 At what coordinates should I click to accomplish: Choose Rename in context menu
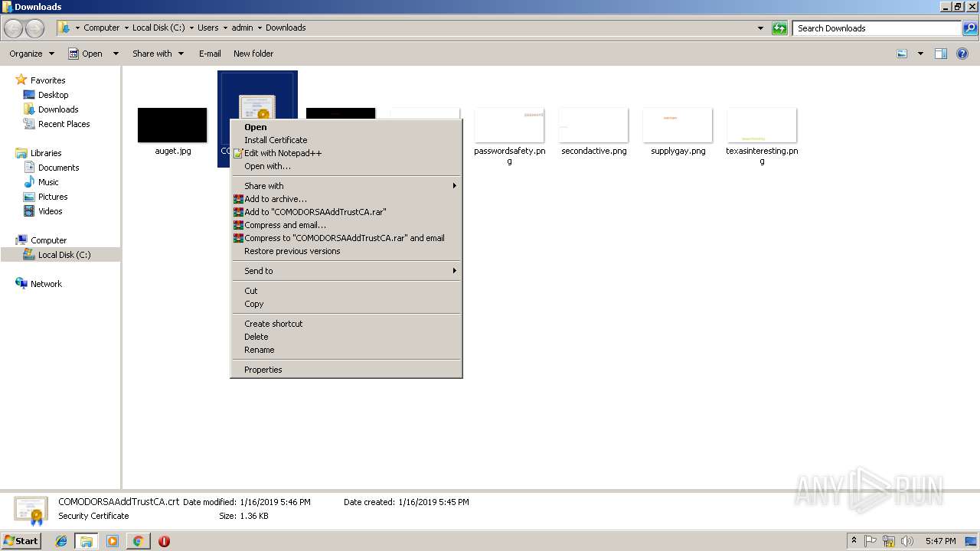pyautogui.click(x=346, y=350)
